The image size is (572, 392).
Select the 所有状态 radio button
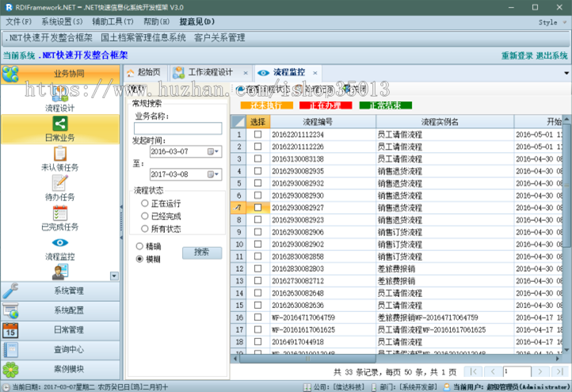[145, 229]
